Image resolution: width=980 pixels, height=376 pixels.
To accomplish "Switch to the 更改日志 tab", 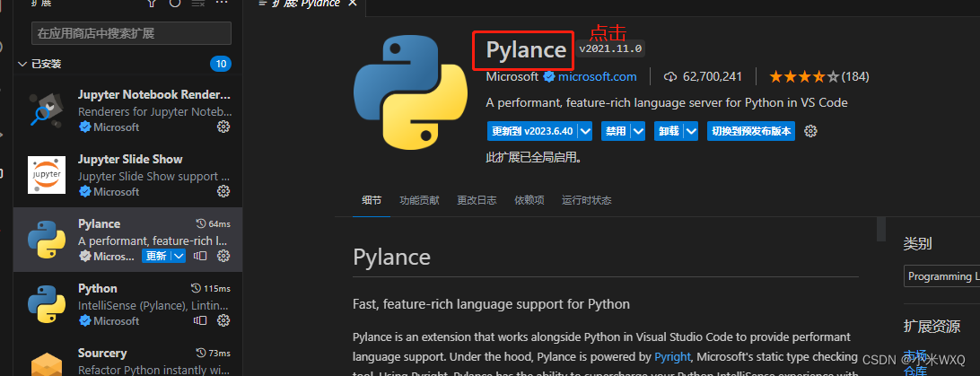I will (x=477, y=200).
